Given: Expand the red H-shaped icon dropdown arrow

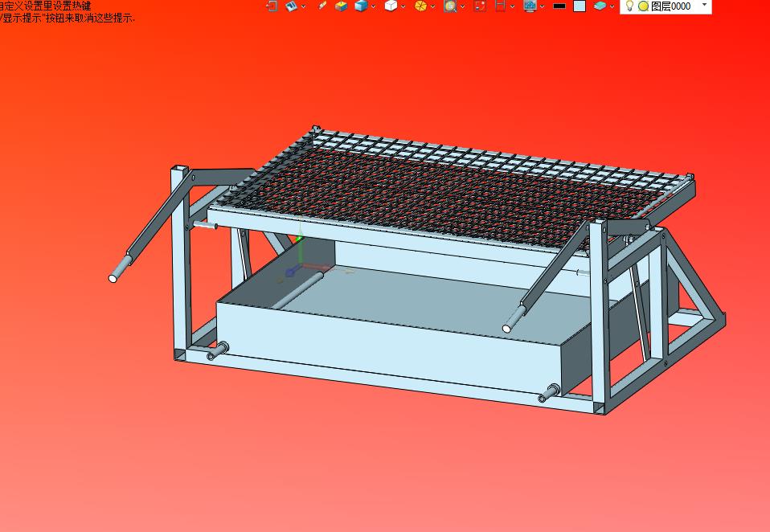Looking at the screenshot, I should tap(512, 6).
